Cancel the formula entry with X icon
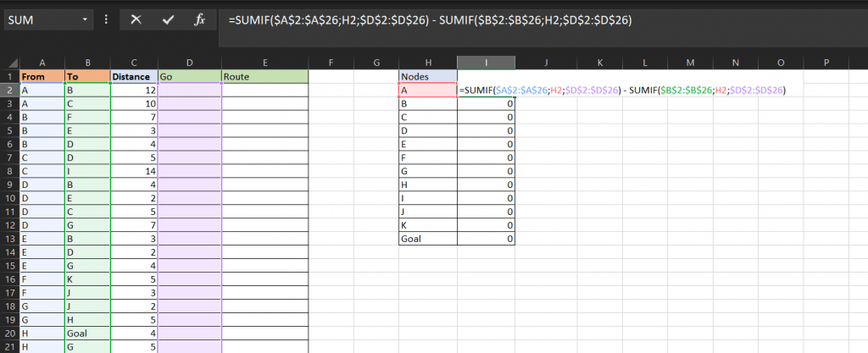The image size is (868, 353). tap(136, 19)
